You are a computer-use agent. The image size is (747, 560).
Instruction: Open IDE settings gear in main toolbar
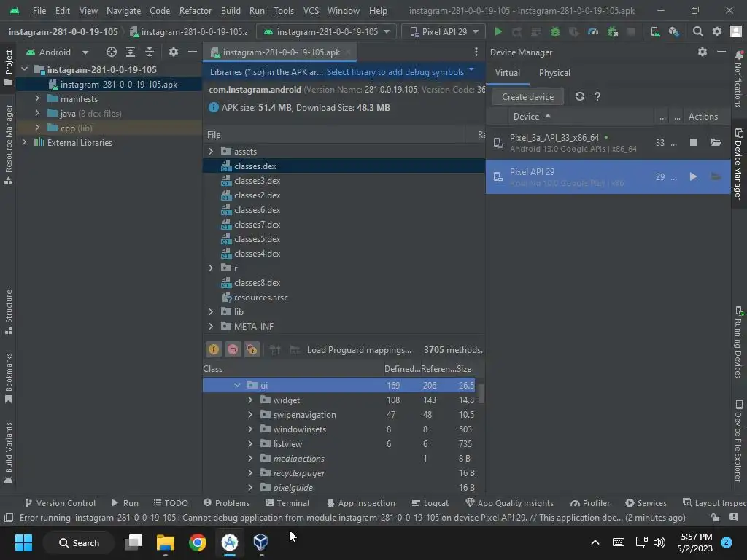pos(717,32)
